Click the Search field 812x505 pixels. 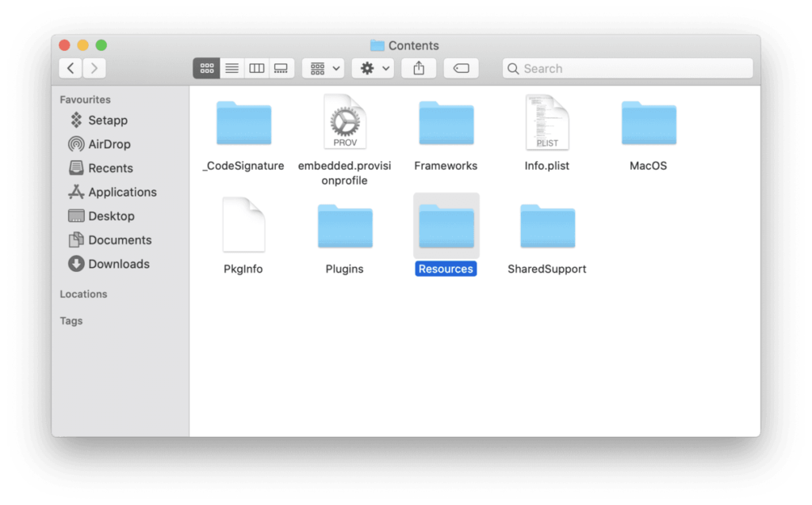coord(628,68)
